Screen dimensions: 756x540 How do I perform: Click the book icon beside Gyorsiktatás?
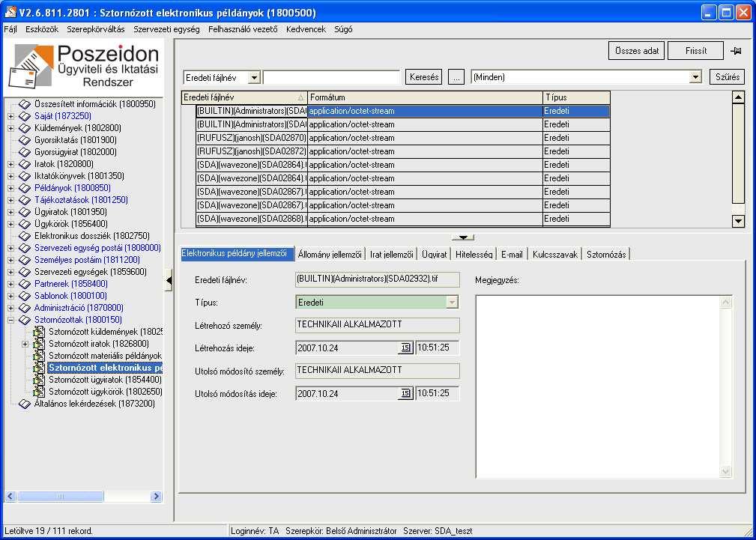[25, 140]
